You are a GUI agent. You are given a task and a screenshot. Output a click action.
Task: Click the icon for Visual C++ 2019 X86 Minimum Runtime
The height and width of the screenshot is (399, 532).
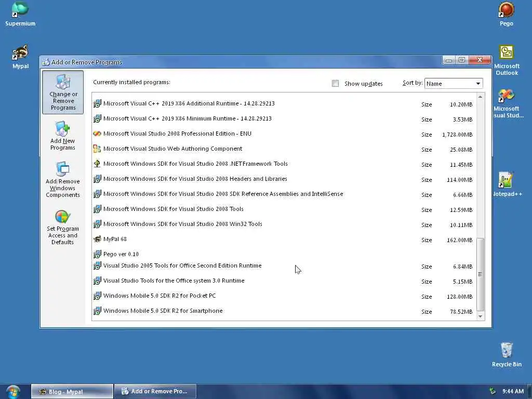pyautogui.click(x=97, y=118)
